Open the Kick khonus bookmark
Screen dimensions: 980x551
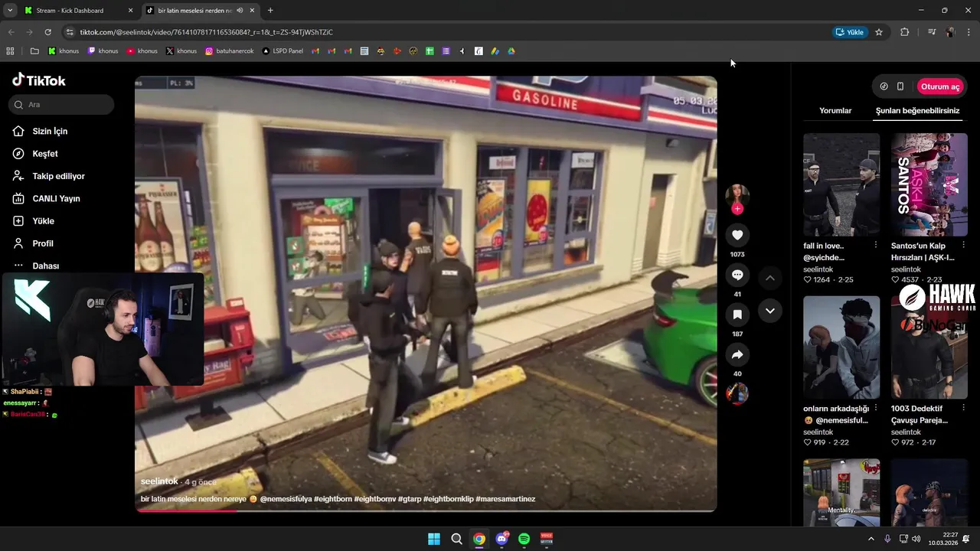click(64, 51)
